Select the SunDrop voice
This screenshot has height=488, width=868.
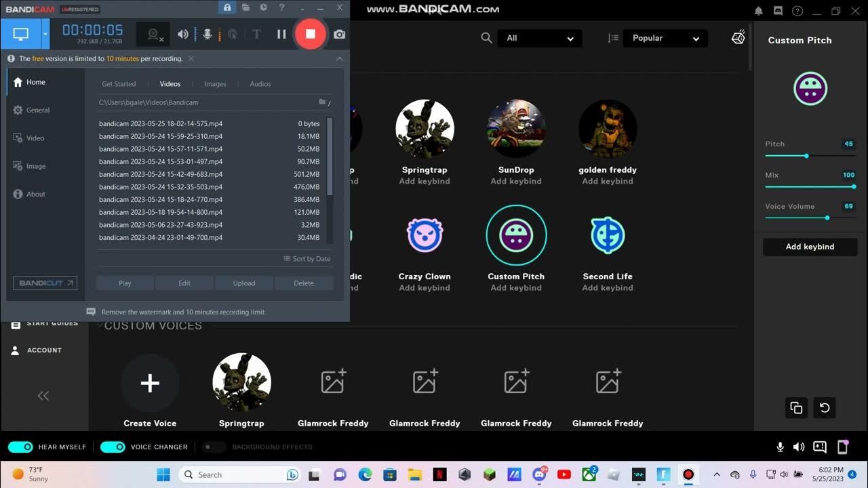[x=516, y=129]
